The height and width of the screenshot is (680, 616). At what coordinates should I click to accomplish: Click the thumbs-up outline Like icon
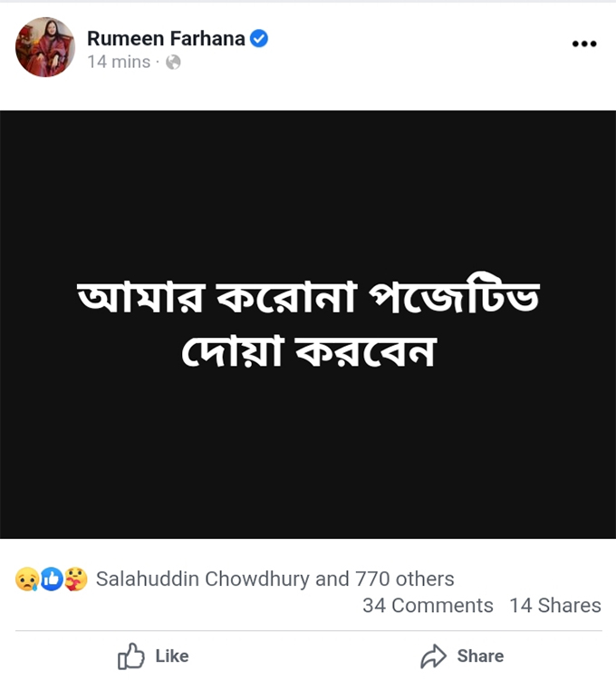[x=131, y=656]
